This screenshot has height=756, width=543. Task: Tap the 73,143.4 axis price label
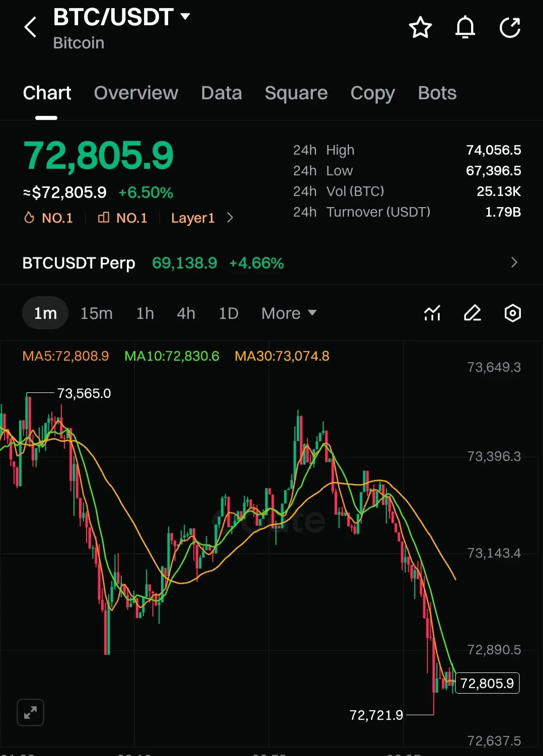[494, 553]
